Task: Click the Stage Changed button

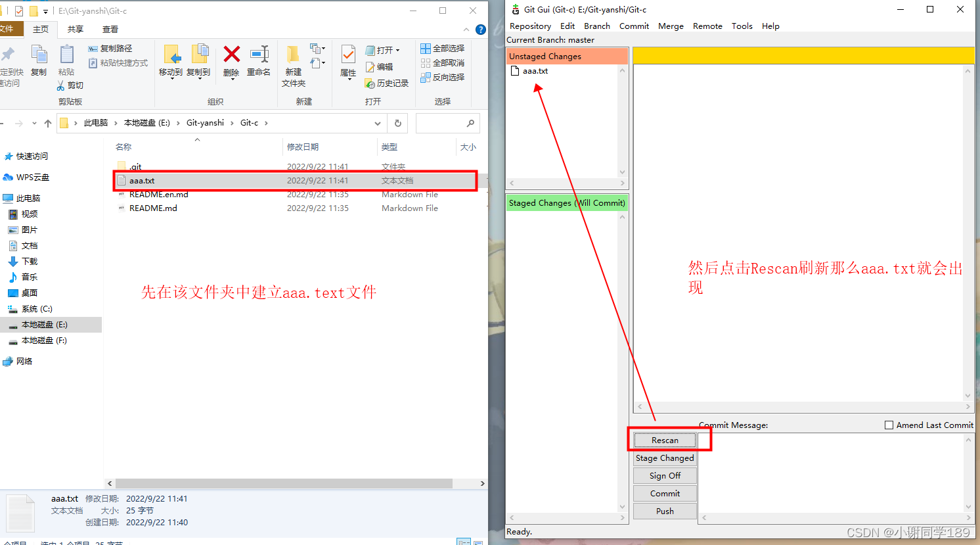Action: [x=665, y=458]
